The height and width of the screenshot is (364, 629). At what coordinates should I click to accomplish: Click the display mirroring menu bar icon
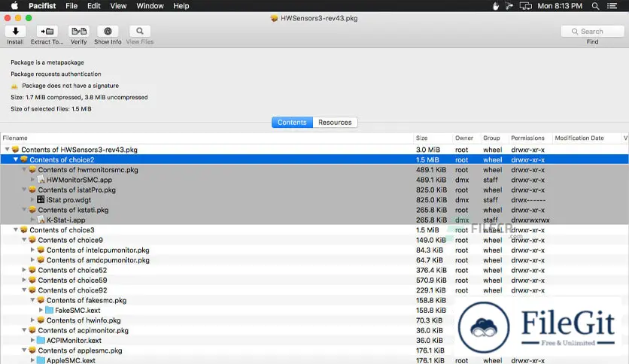coord(525,6)
